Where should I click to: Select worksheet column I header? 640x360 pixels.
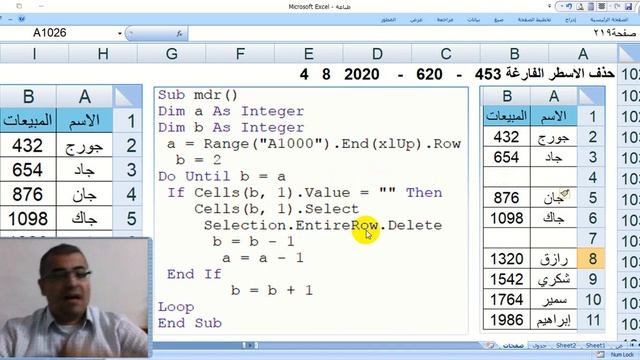[34, 53]
